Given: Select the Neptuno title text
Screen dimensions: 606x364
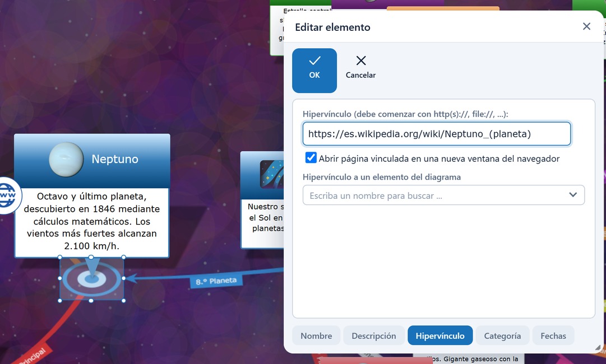Looking at the screenshot, I should [115, 159].
